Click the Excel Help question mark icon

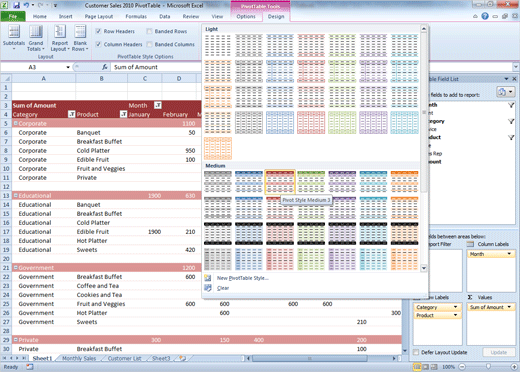pos(485,16)
